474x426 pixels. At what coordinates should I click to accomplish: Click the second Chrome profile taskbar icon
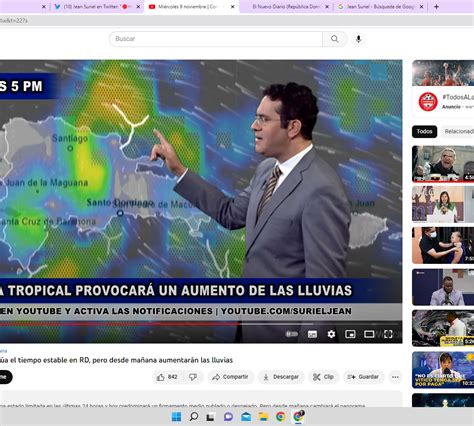[298, 417]
